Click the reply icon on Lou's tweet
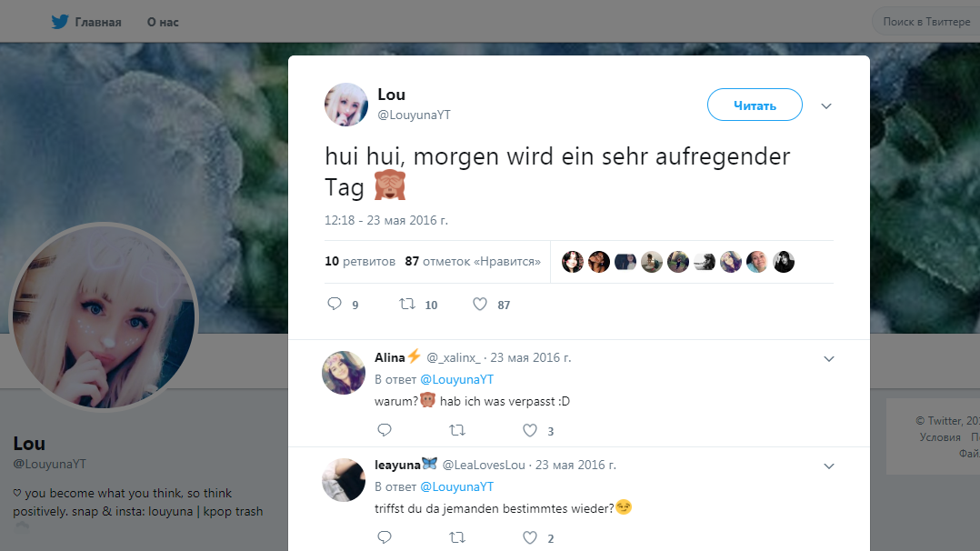 [335, 304]
